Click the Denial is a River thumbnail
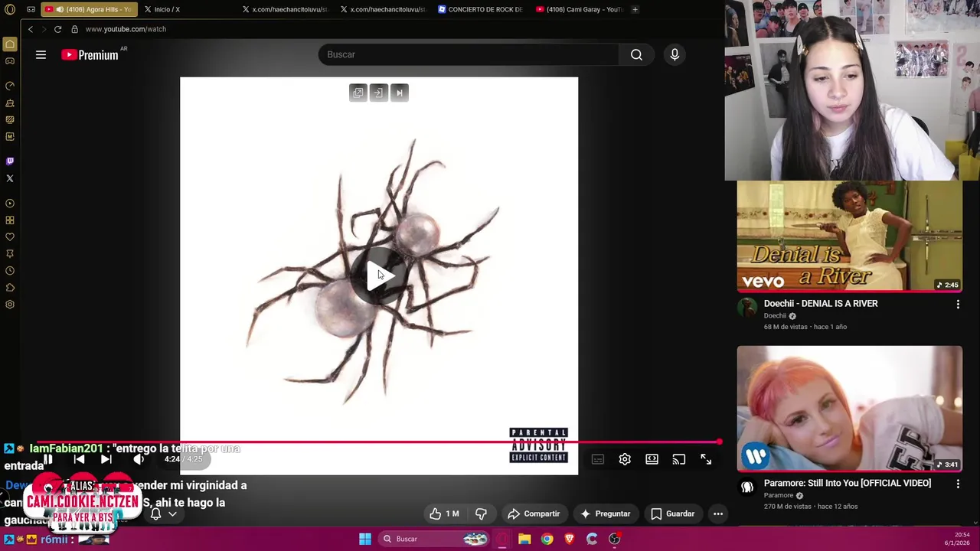This screenshot has height=551, width=980. click(850, 236)
